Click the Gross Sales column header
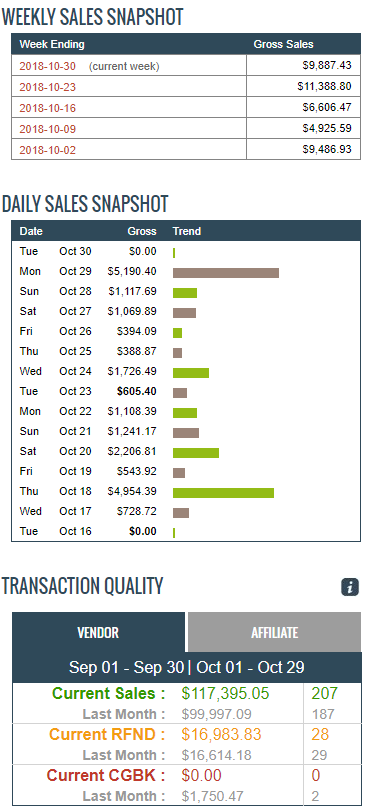The image size is (367, 812). point(283,44)
